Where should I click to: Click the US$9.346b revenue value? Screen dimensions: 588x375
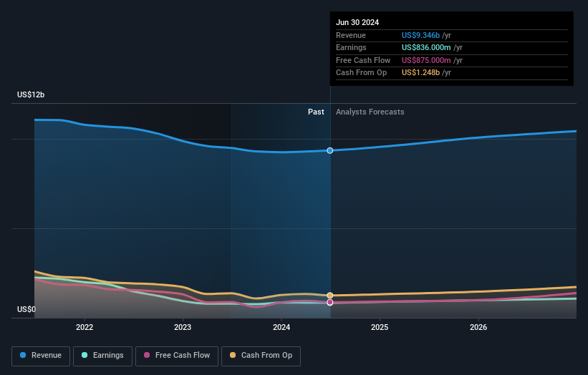coord(420,35)
